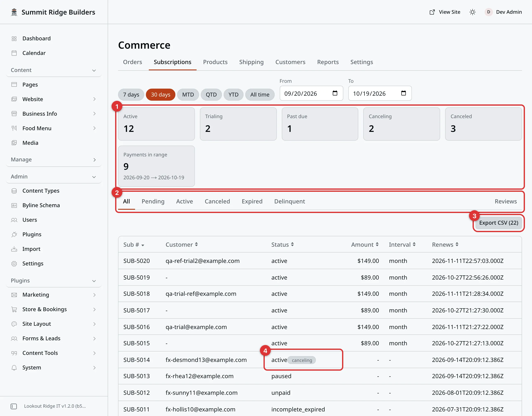Screen dimensions: 532x416
Task: Collapse the Content section chevron
Action: point(94,71)
